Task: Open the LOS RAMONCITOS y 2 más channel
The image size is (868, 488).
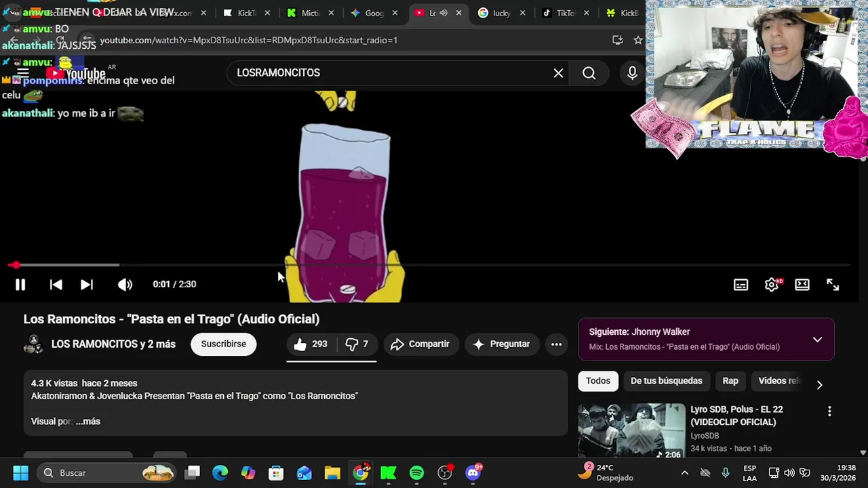Action: click(x=113, y=344)
